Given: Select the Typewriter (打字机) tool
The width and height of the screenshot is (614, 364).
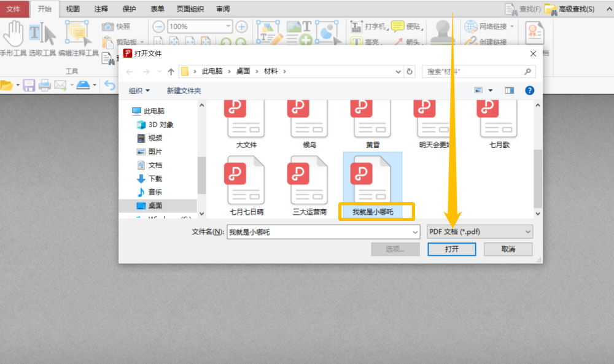Looking at the screenshot, I should [x=368, y=26].
